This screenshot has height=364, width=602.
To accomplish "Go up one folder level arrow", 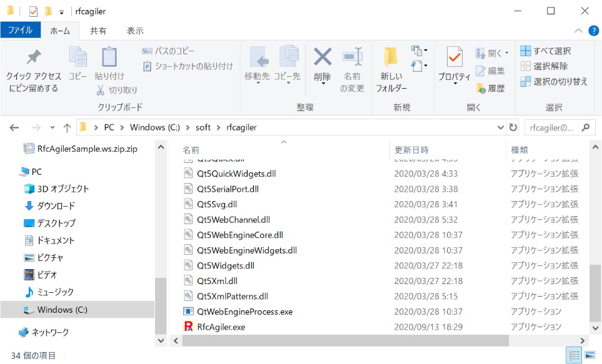I will (67, 127).
